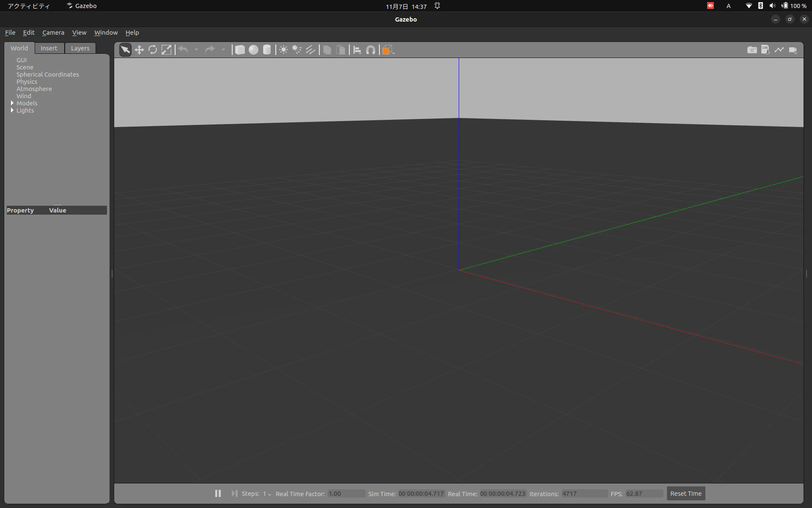Image resolution: width=812 pixels, height=508 pixels.
Task: Insert a cylinder shape
Action: [x=267, y=50]
